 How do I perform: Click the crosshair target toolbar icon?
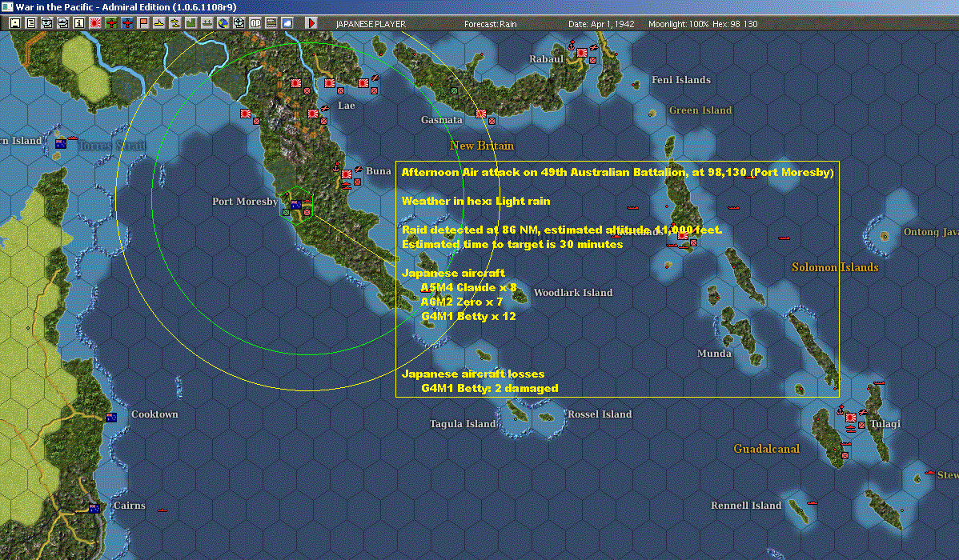[x=239, y=23]
